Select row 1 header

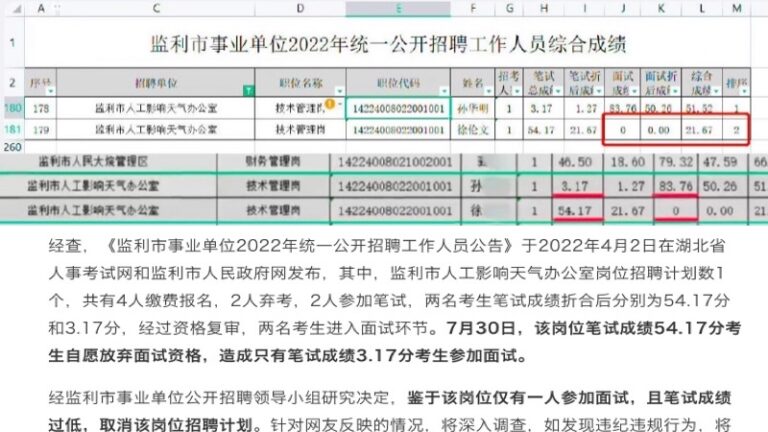pos(12,43)
